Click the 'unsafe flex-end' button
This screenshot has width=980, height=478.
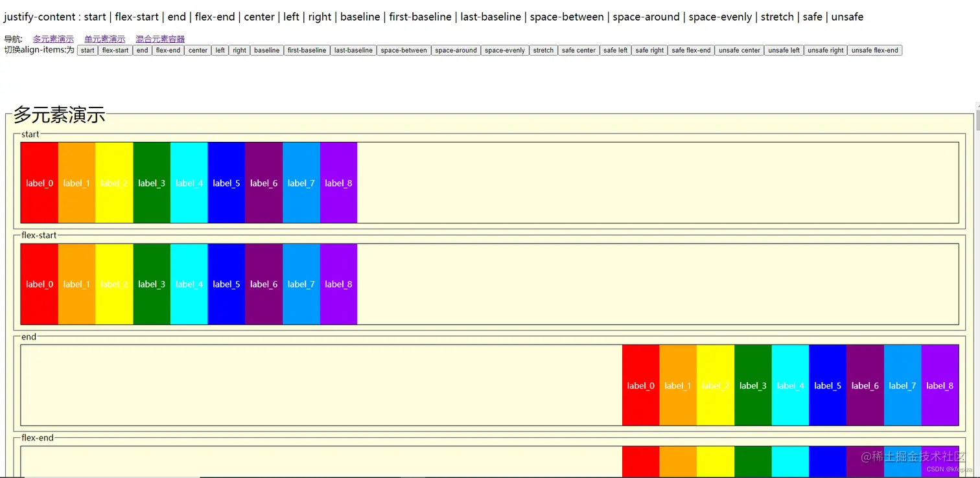(874, 50)
